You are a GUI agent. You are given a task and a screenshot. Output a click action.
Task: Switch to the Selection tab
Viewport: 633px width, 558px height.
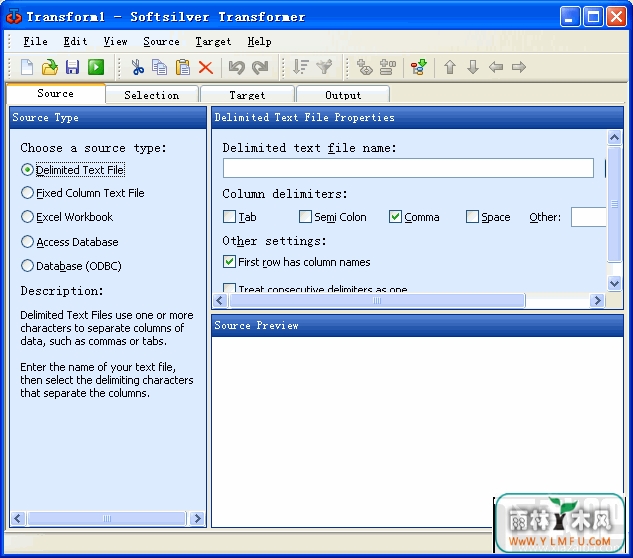coord(152,95)
